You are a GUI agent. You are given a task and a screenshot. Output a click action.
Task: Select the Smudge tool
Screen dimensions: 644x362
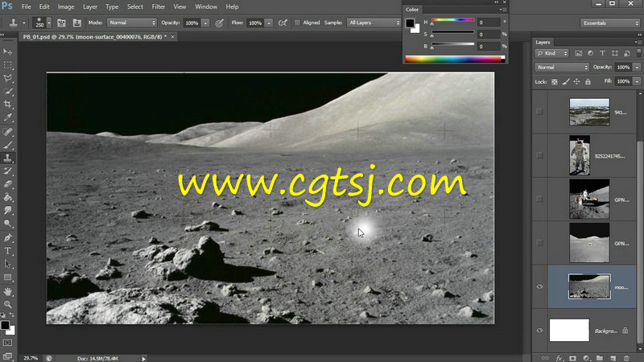(x=7, y=211)
